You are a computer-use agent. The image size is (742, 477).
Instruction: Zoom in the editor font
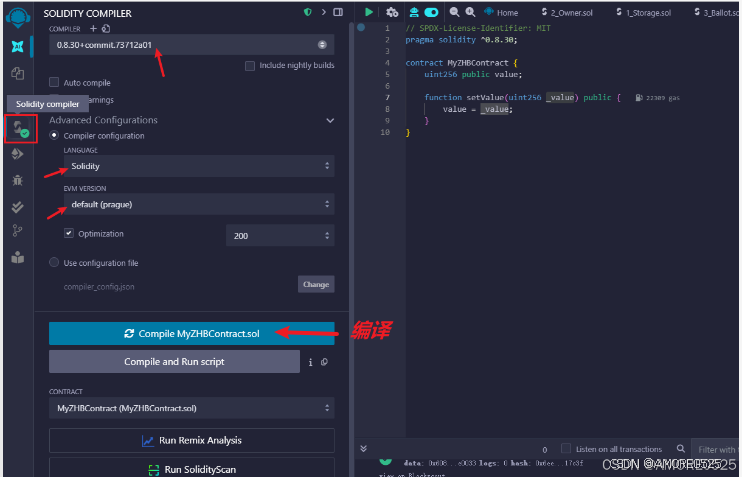click(470, 12)
